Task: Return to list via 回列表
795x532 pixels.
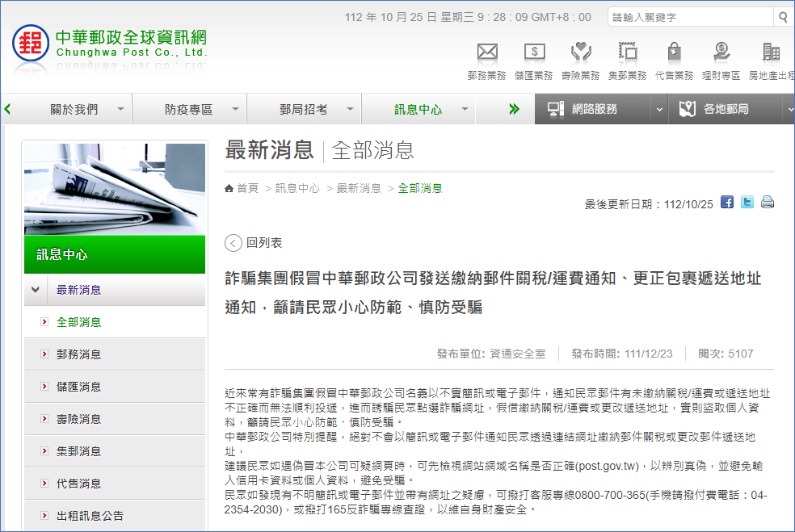Action: tap(263, 243)
